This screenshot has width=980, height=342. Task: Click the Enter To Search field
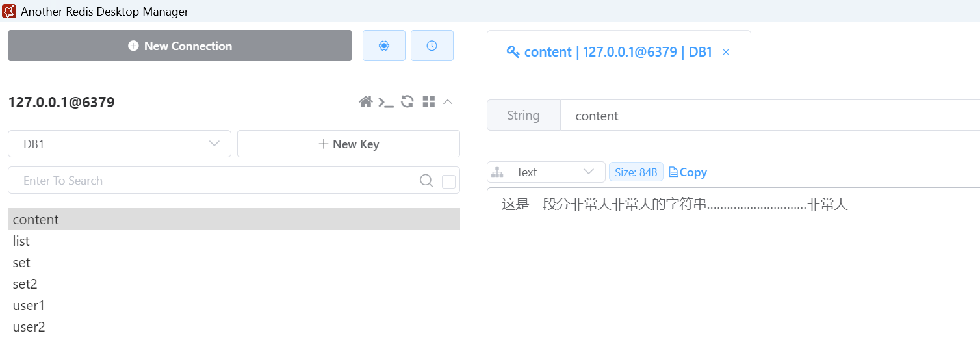click(214, 181)
